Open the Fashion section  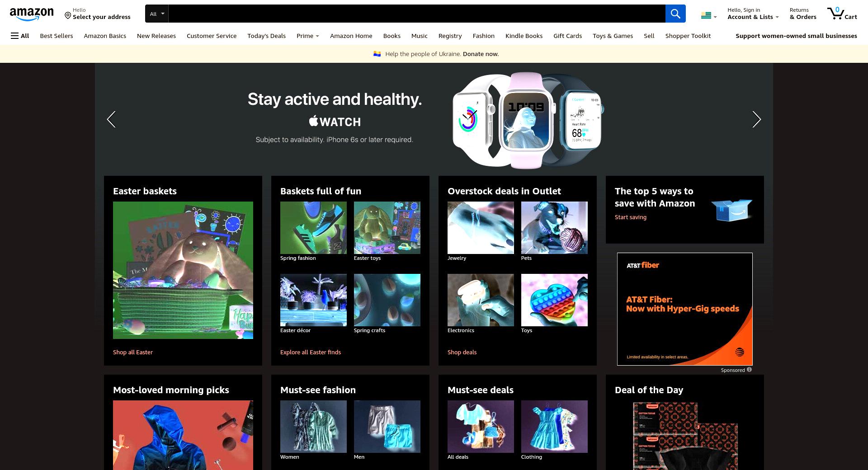click(484, 36)
